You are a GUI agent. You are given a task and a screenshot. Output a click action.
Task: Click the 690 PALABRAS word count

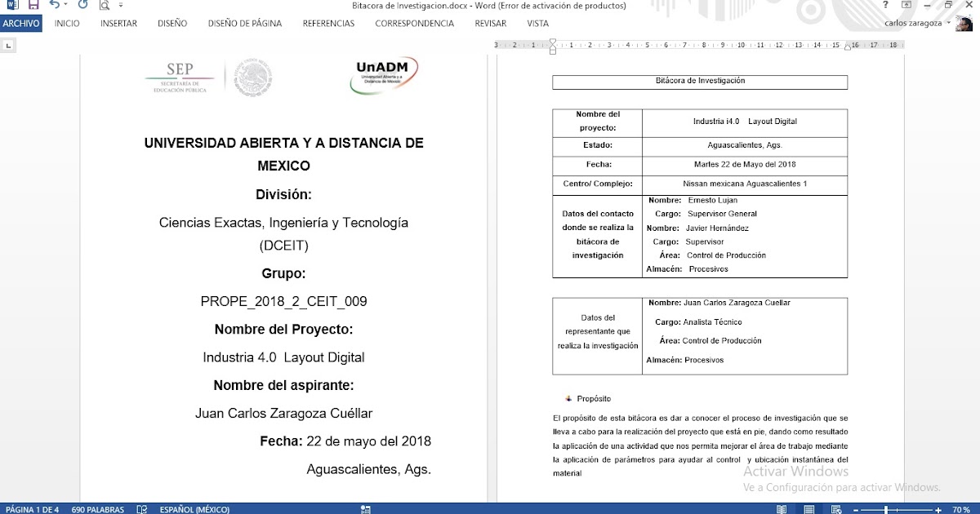[96, 509]
